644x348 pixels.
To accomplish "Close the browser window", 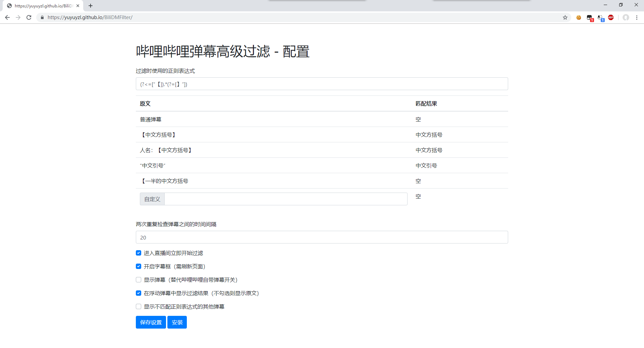I will pos(636,5).
